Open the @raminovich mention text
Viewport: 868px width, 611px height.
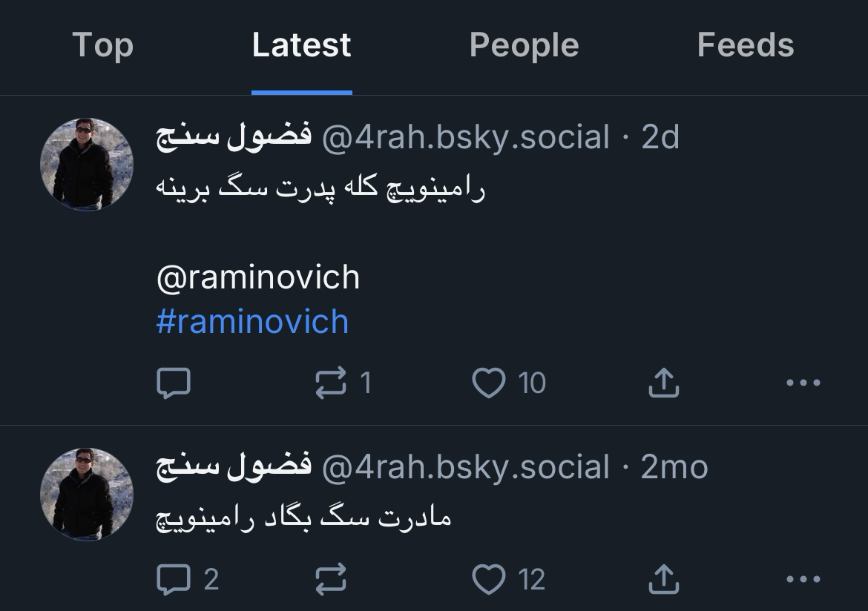tap(258, 277)
